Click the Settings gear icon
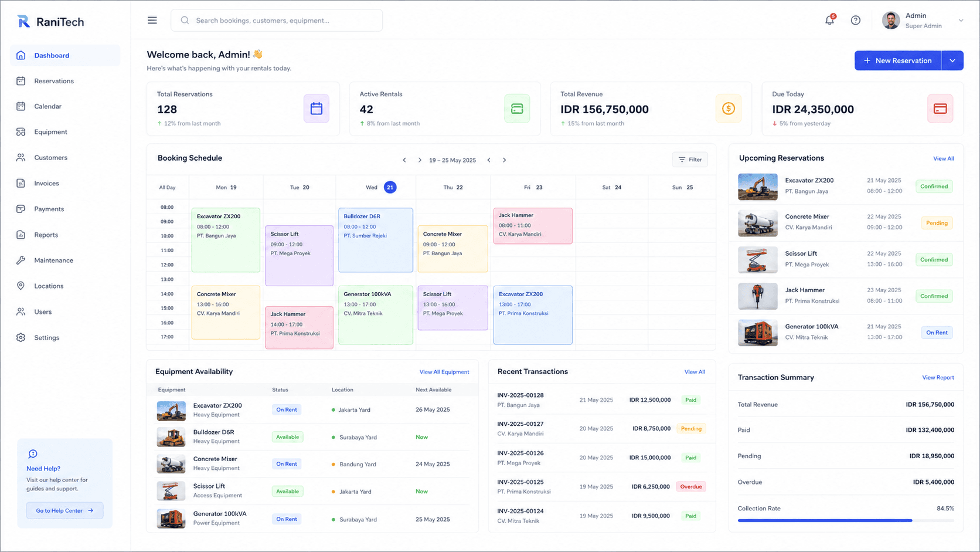The width and height of the screenshot is (980, 552). tap(21, 337)
